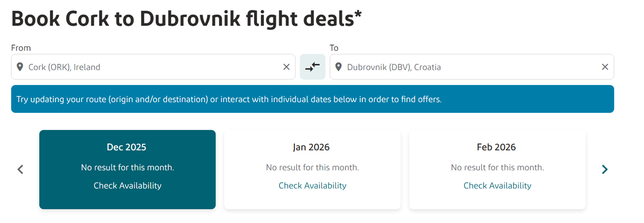
Task: Go to previous months with left chevron
Action: coord(20,169)
